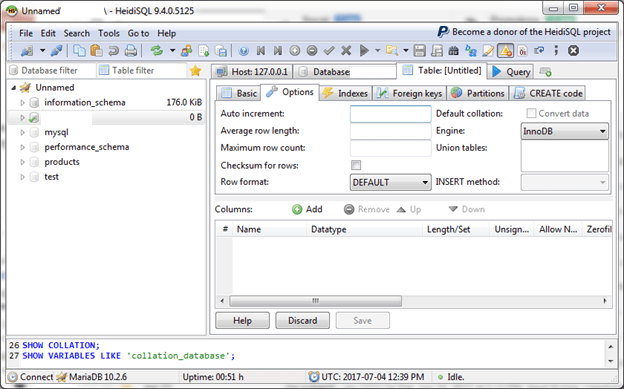
Task: Expand the mysql database node
Action: [22, 132]
